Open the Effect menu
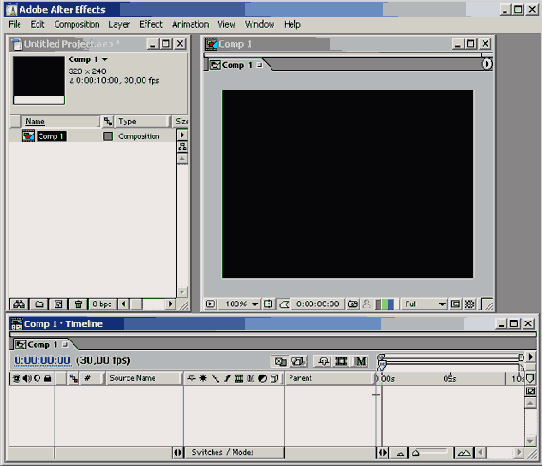The width and height of the screenshot is (542, 466). click(x=151, y=25)
